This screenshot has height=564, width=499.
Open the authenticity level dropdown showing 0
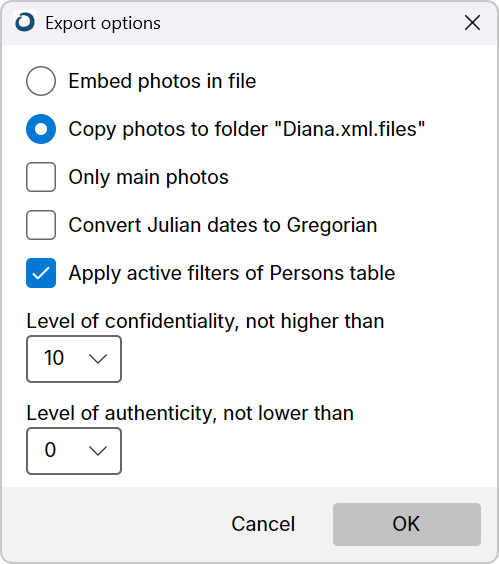coord(74,451)
